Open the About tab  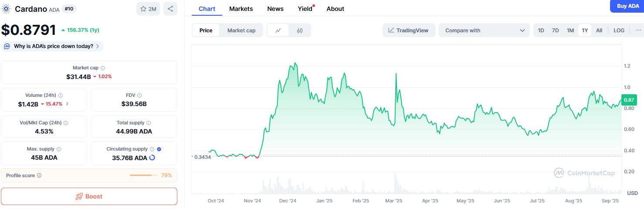pyautogui.click(x=336, y=9)
